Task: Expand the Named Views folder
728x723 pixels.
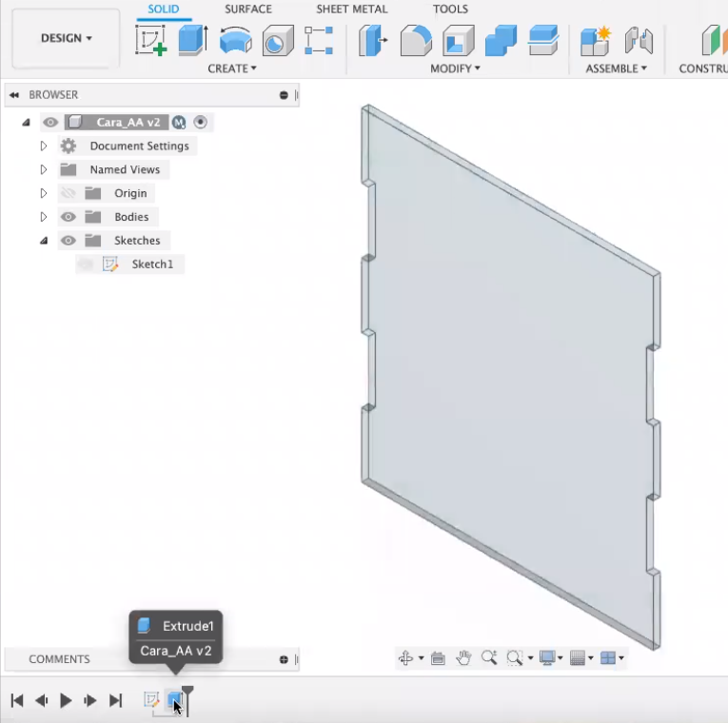Action: 44,169
